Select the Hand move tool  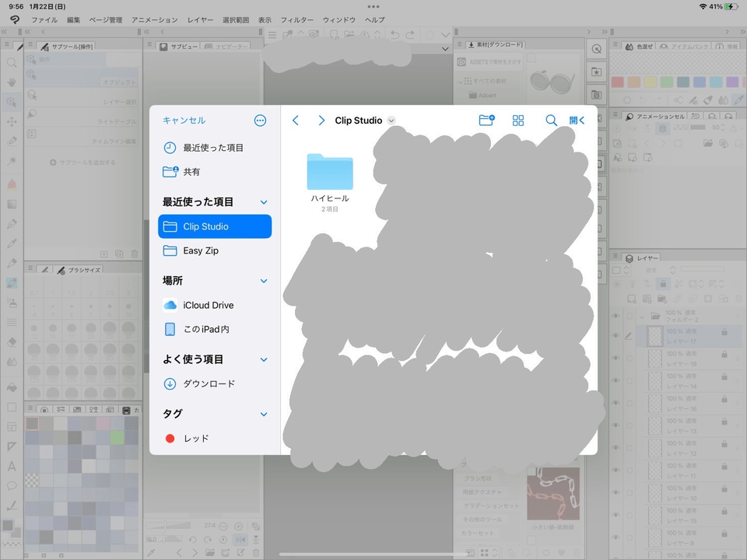pyautogui.click(x=12, y=82)
